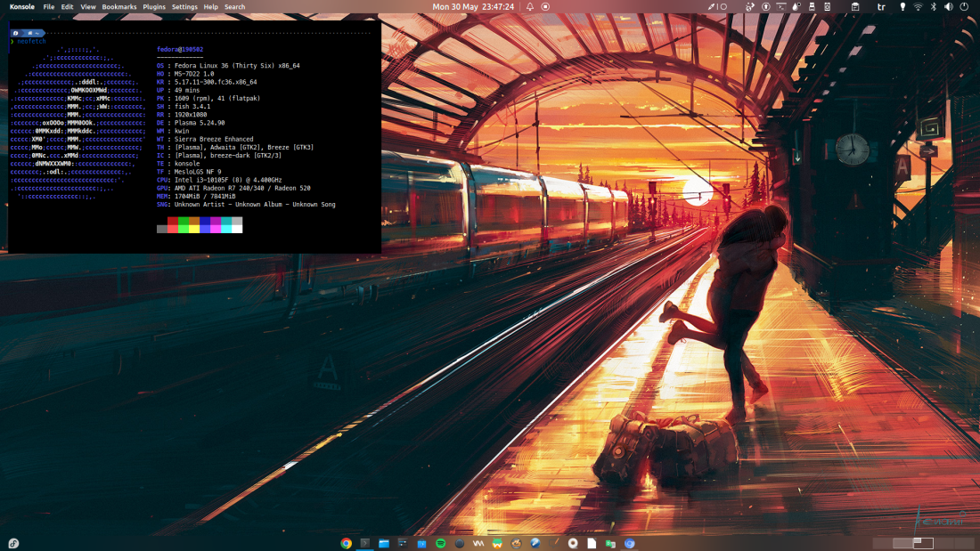Open the white zigzag wave dock icon

478,544
